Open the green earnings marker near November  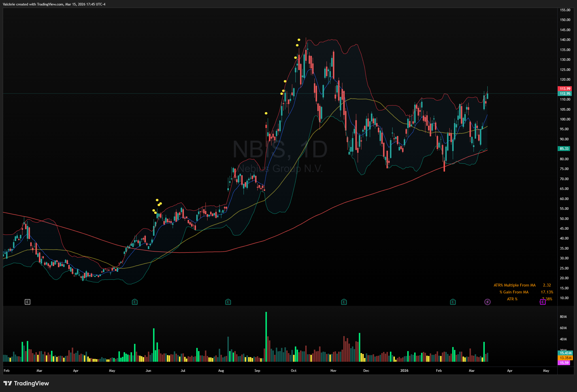344,302
